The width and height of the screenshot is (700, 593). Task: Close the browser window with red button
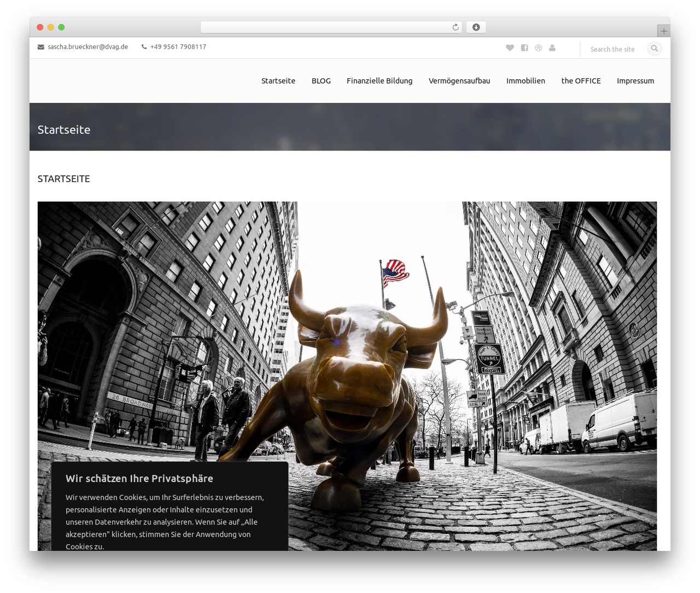[x=40, y=27]
